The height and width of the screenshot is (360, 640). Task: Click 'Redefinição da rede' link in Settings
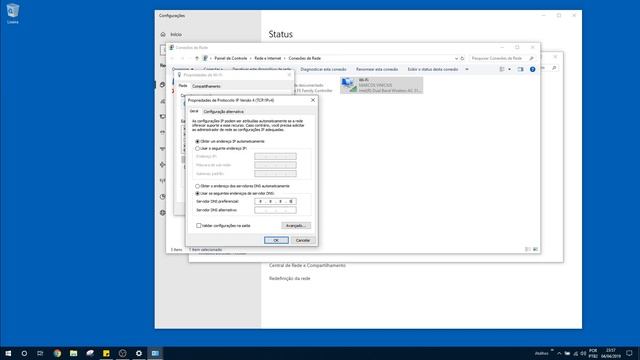(289, 278)
